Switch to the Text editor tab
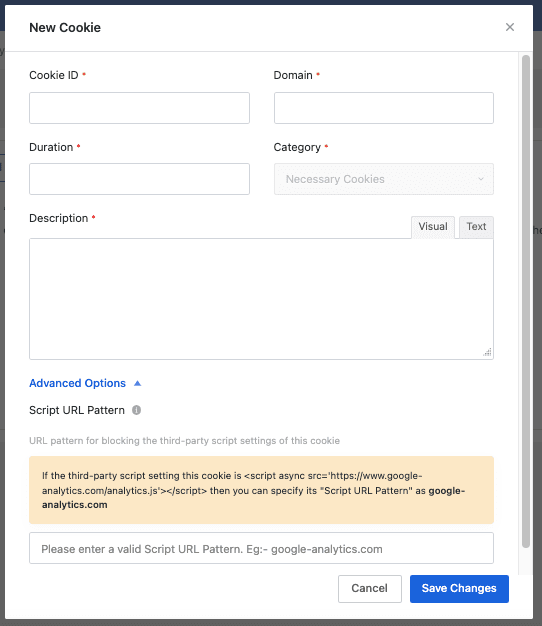This screenshot has height=626, width=542. coord(476,227)
